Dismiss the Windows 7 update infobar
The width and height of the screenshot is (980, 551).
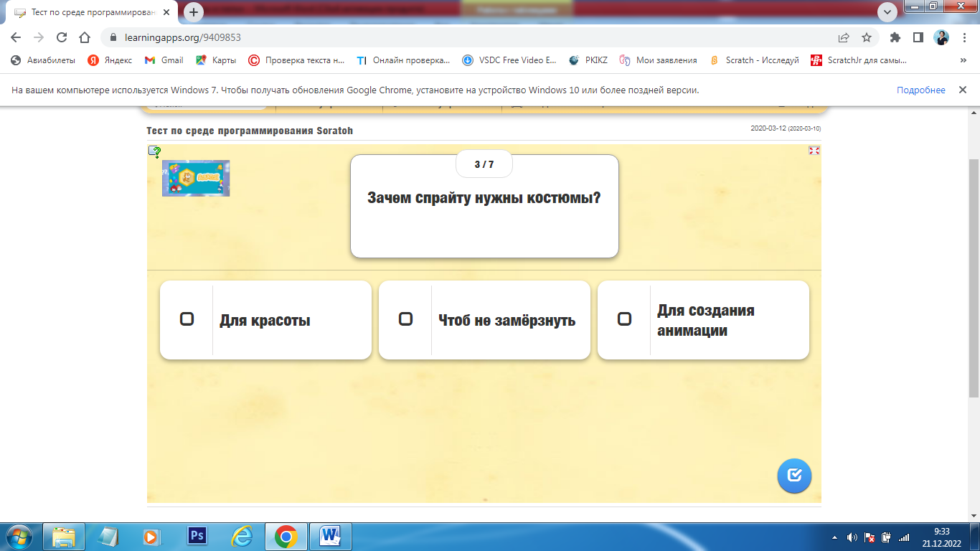[963, 90]
